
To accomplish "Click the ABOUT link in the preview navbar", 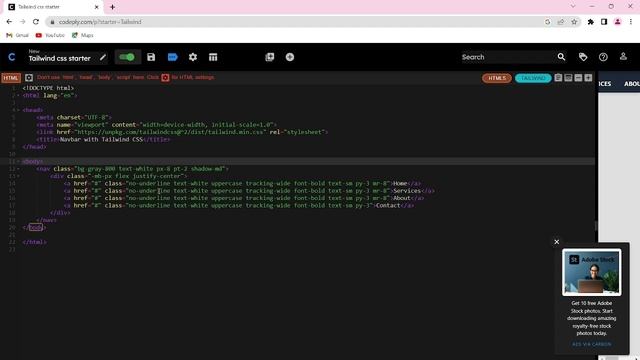I will coord(632,84).
